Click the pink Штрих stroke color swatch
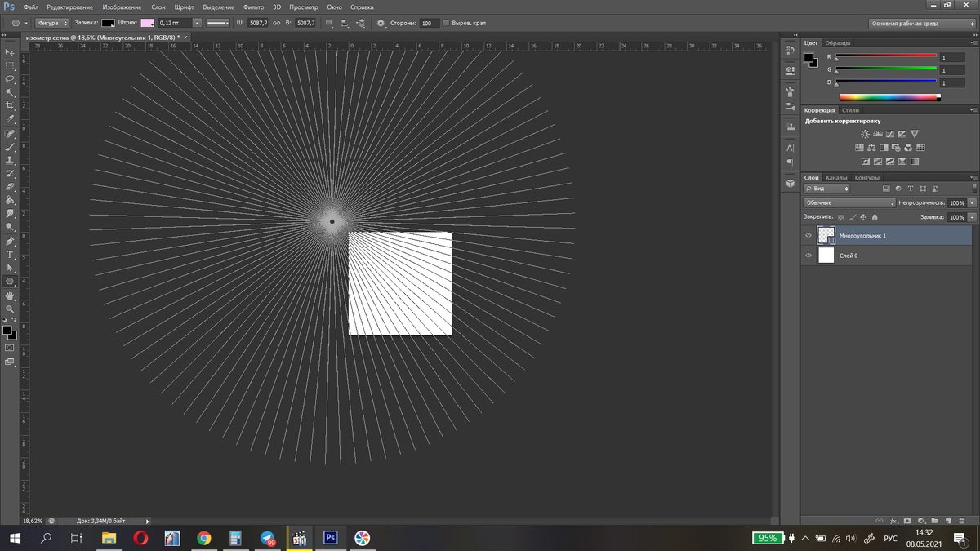980x551 pixels. click(147, 23)
